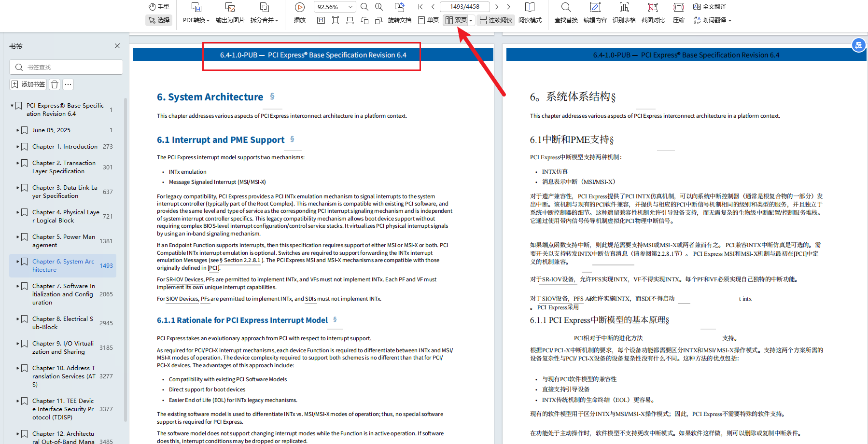
Task: Click the Rotate Document icon
Action: (400, 7)
